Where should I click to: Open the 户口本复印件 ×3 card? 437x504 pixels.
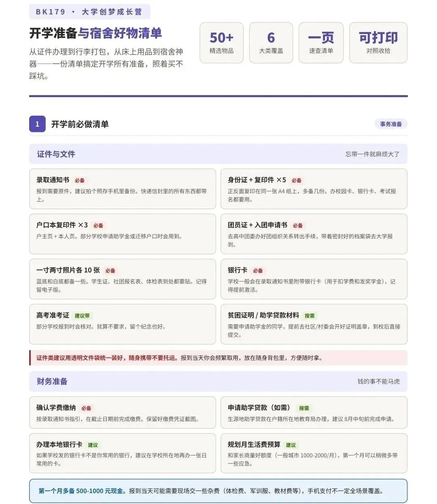[123, 234]
